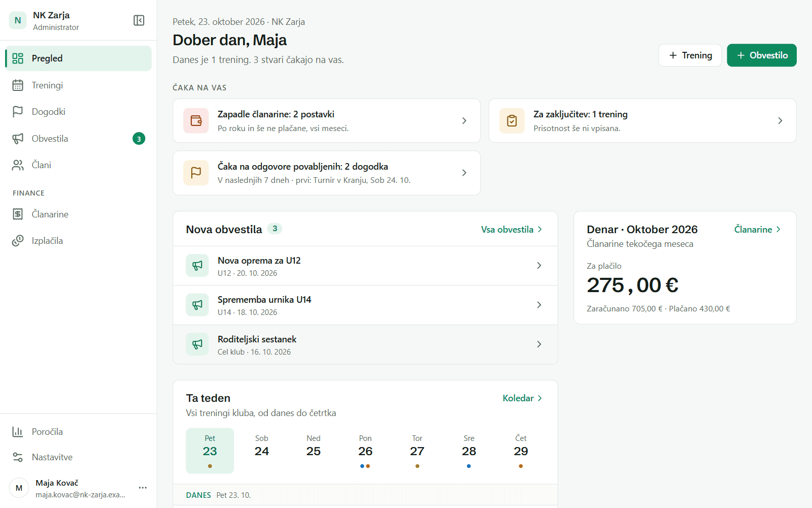Click the NK Zarja club avatar
The height and width of the screenshot is (508, 812).
pos(18,20)
